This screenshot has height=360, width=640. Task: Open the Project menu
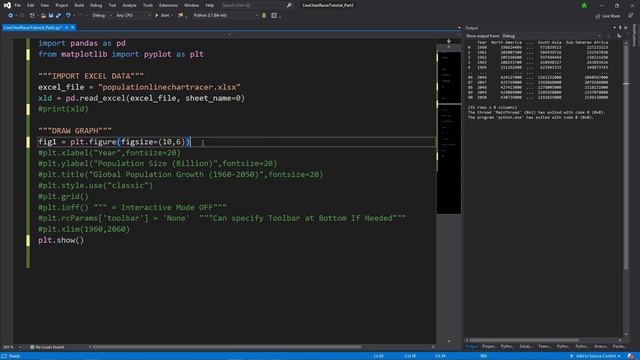(62, 5)
